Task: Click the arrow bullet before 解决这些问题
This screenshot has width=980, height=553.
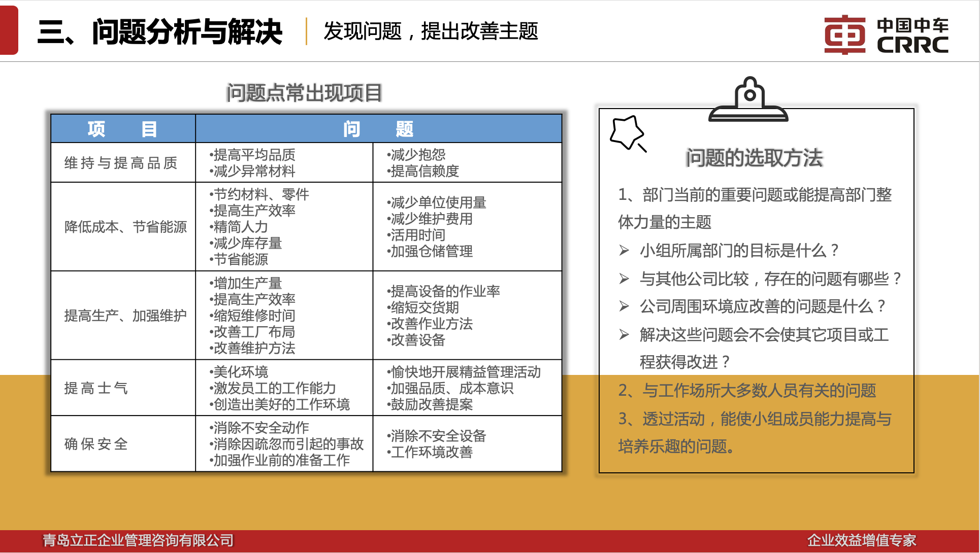Action: tap(624, 334)
